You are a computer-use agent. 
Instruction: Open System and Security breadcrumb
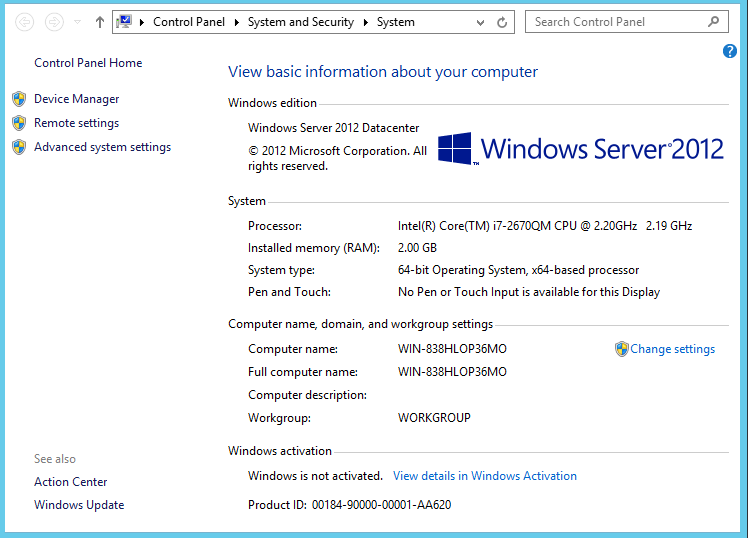[x=301, y=22]
